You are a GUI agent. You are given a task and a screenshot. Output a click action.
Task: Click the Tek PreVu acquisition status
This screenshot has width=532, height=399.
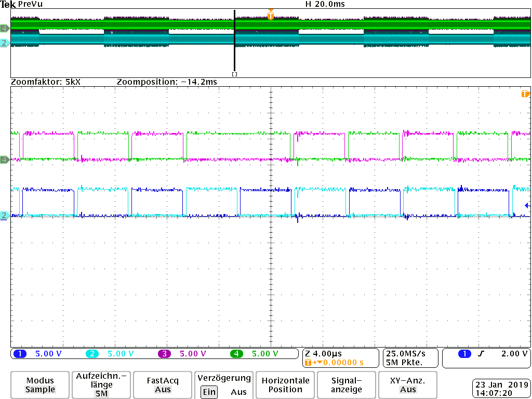[x=22, y=4]
